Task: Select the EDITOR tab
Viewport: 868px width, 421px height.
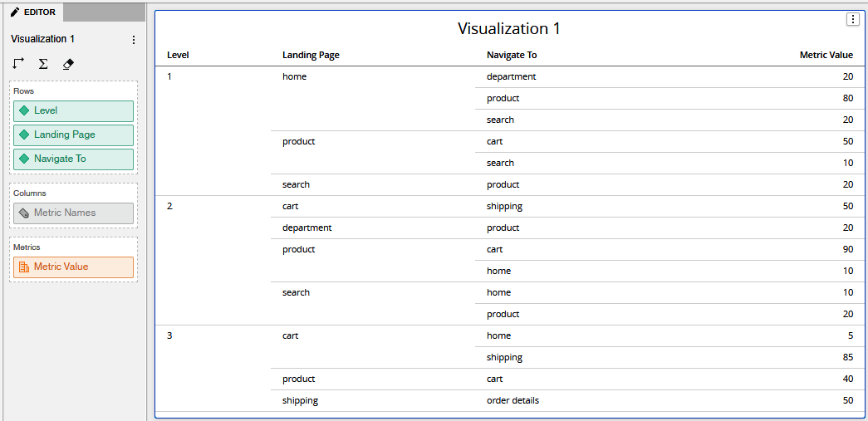Action: click(33, 12)
